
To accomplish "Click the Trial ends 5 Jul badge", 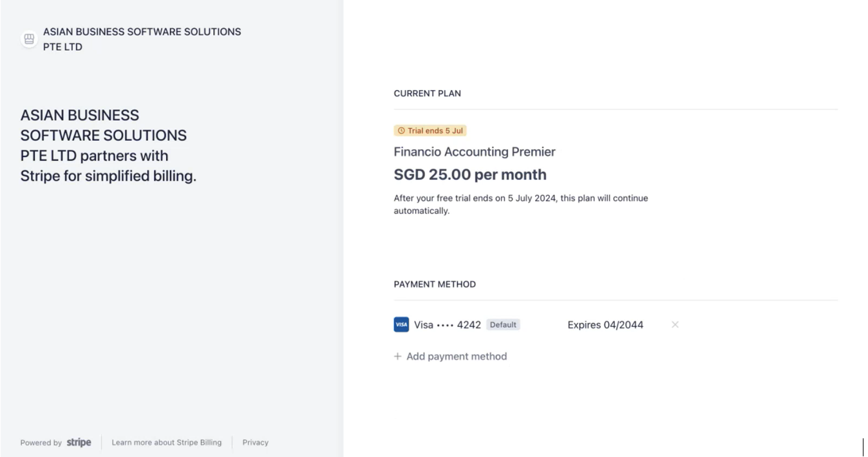I will click(430, 131).
